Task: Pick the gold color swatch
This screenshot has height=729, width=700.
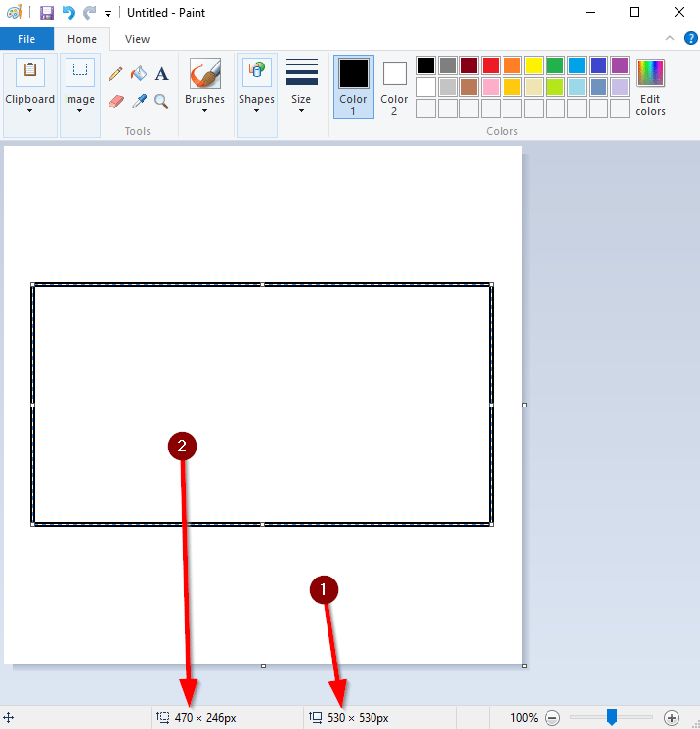Action: pos(512,87)
